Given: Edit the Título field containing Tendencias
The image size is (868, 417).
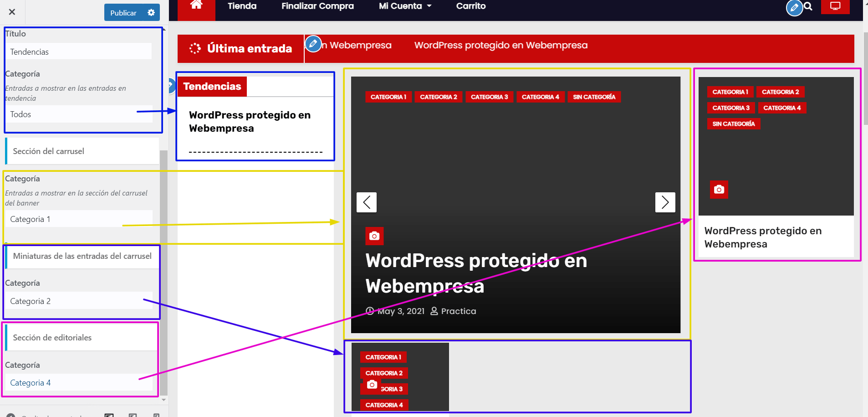Looking at the screenshot, I should 79,51.
